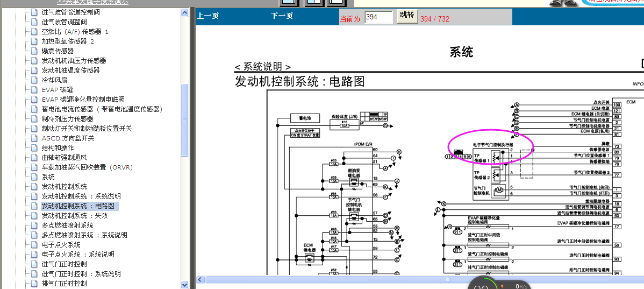Image resolution: width=644 pixels, height=289 pixels.
Task: Click the < 系统说明 > section label
Action: click(263, 67)
